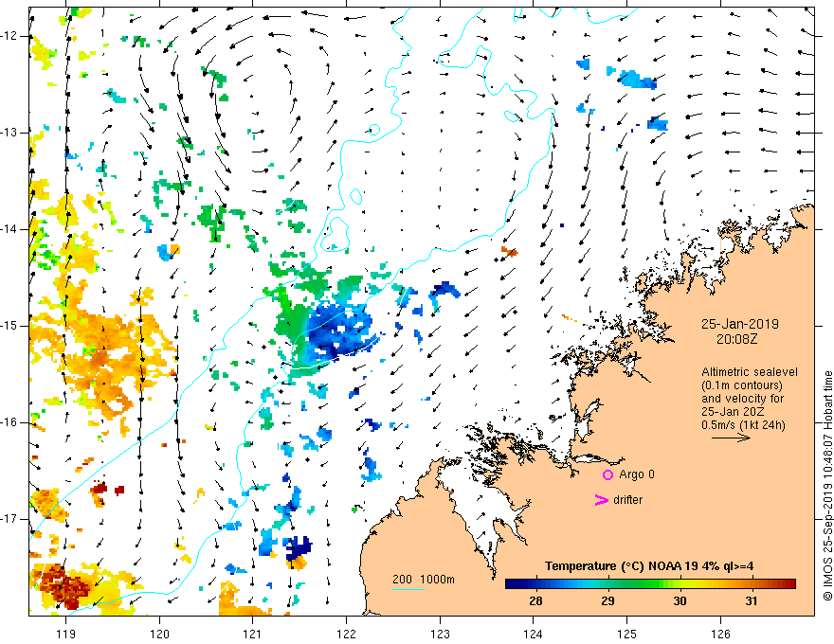Click longitude label 123 on bottom axis
834x644 pixels.
coord(440,634)
